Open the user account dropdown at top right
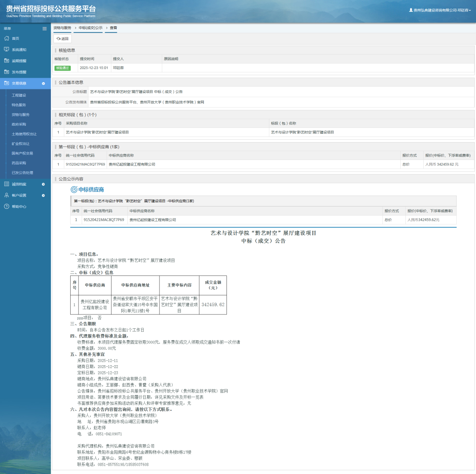This screenshot has width=476, height=474. tap(440, 10)
